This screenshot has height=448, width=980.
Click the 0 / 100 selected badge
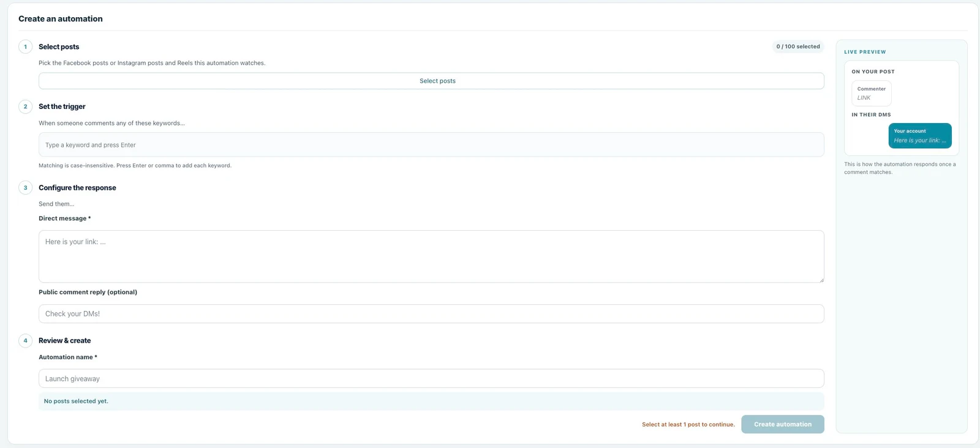pos(798,47)
